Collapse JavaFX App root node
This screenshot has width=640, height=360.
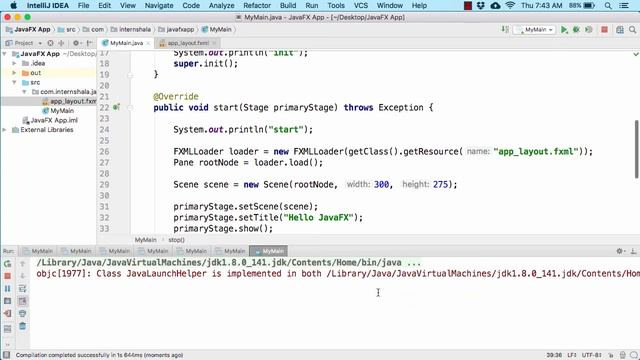[x=4, y=54]
